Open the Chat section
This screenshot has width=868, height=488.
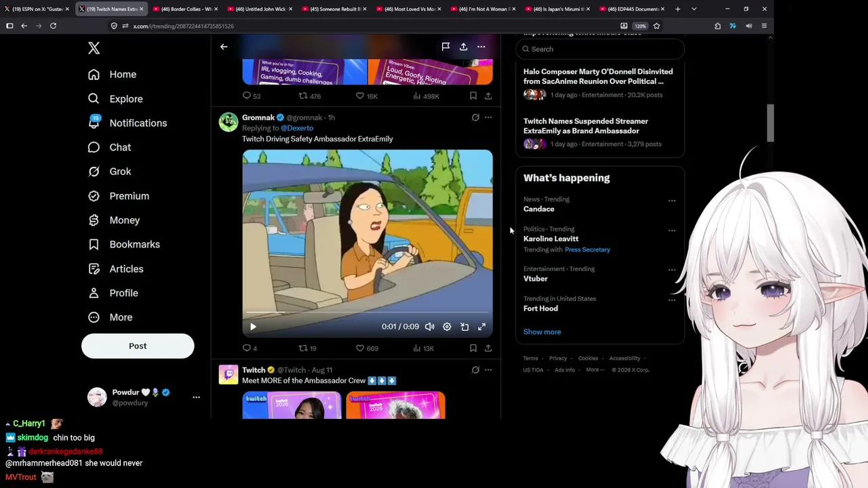[110, 147]
